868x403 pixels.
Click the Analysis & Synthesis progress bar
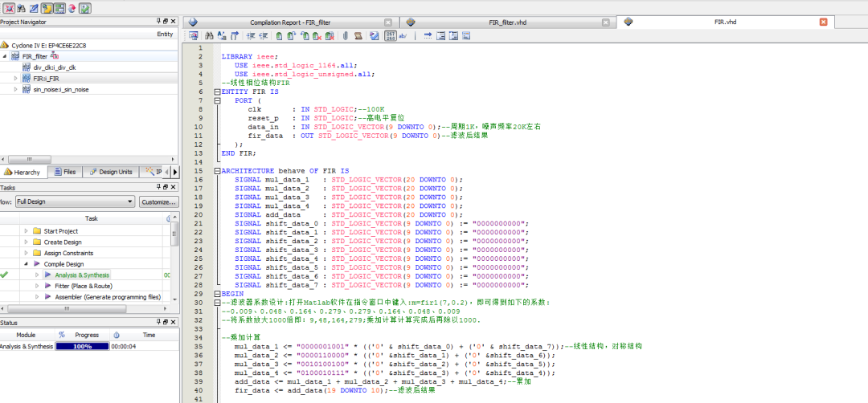coord(80,347)
